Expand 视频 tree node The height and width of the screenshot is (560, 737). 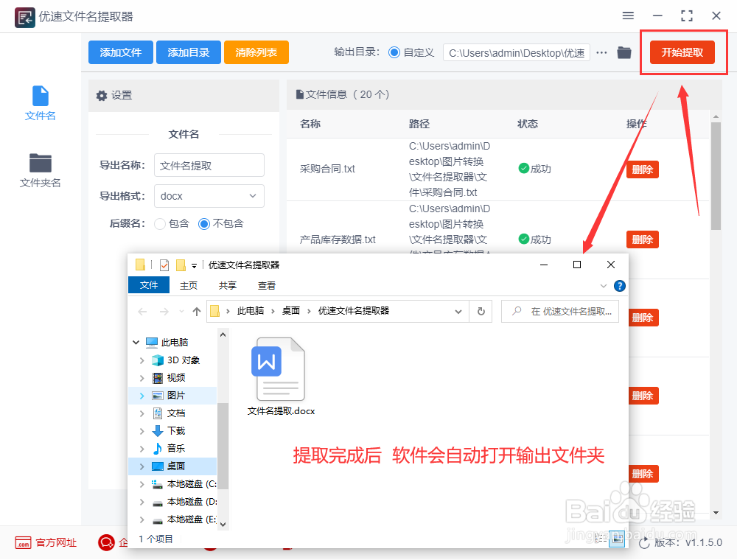click(x=142, y=378)
